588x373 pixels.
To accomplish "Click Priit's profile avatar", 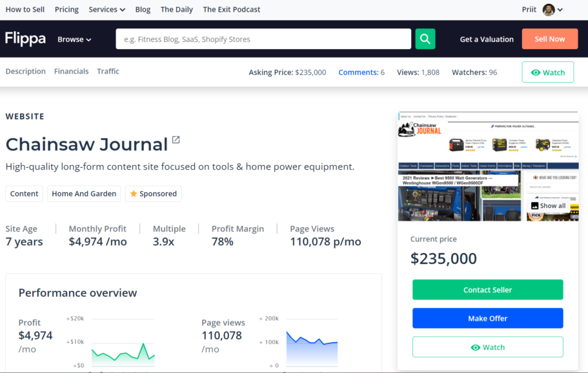I will tap(548, 10).
